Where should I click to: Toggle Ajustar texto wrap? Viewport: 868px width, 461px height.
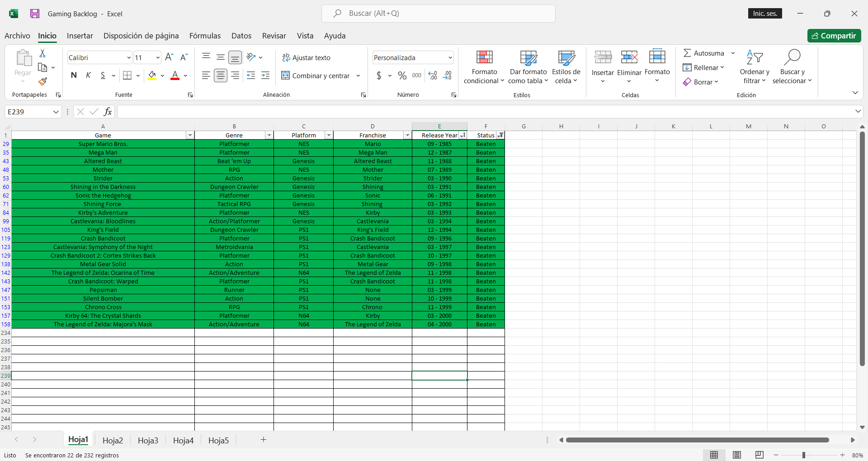pyautogui.click(x=306, y=58)
